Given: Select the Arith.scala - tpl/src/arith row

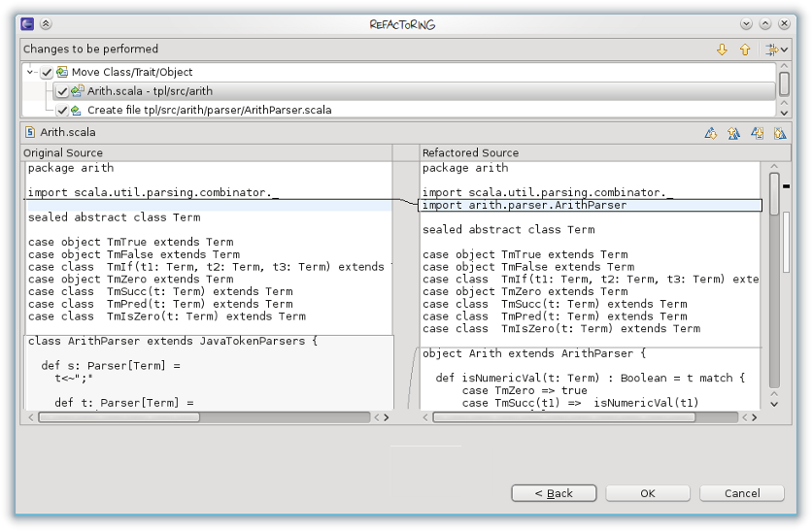Looking at the screenshot, I should coord(414,91).
